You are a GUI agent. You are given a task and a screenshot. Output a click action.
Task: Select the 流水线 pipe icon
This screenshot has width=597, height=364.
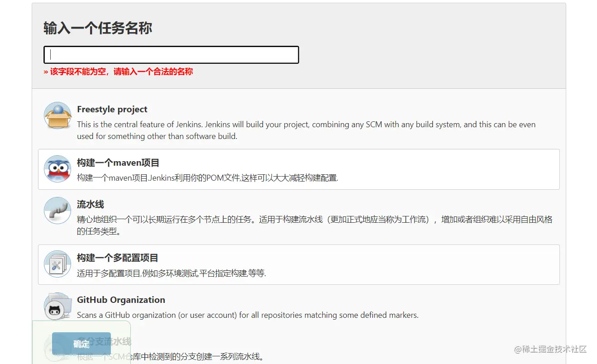click(x=57, y=211)
